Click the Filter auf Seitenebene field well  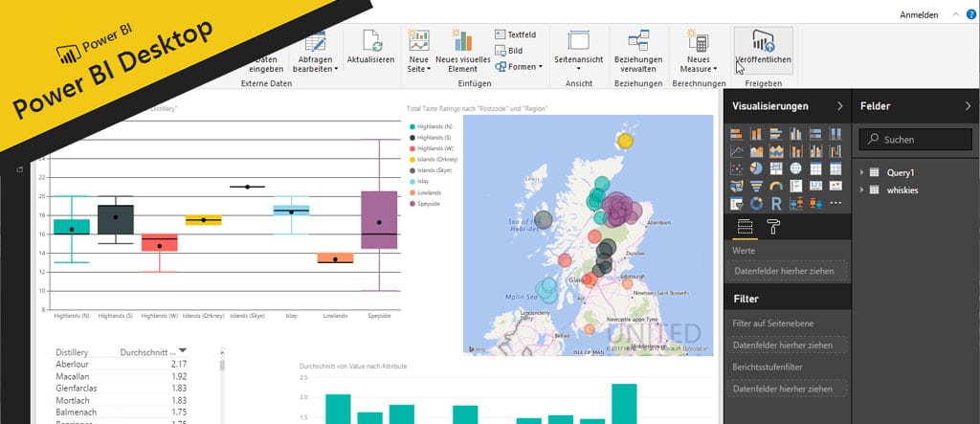[787, 345]
